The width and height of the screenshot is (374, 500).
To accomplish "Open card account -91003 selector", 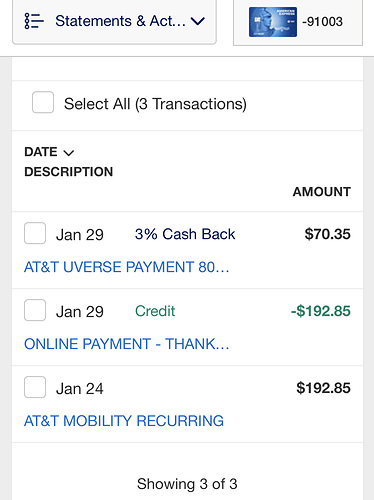I will [x=298, y=22].
